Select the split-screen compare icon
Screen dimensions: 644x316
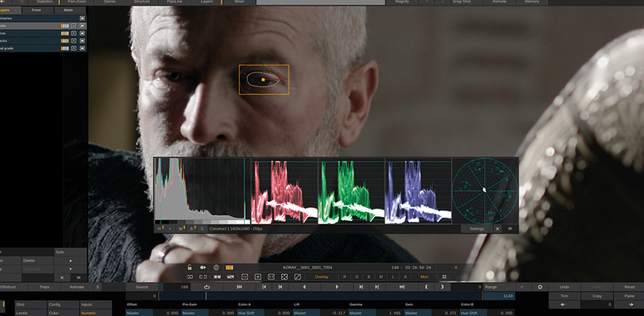pos(217,277)
